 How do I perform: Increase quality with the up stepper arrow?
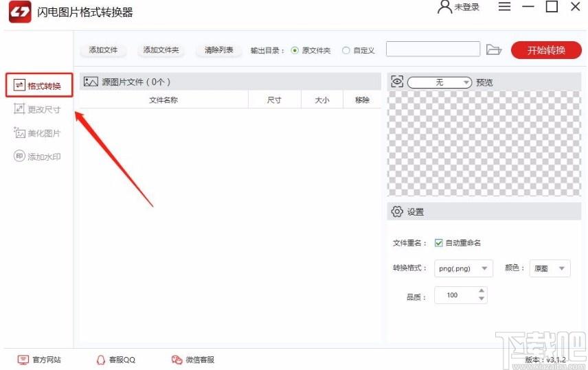(x=482, y=290)
